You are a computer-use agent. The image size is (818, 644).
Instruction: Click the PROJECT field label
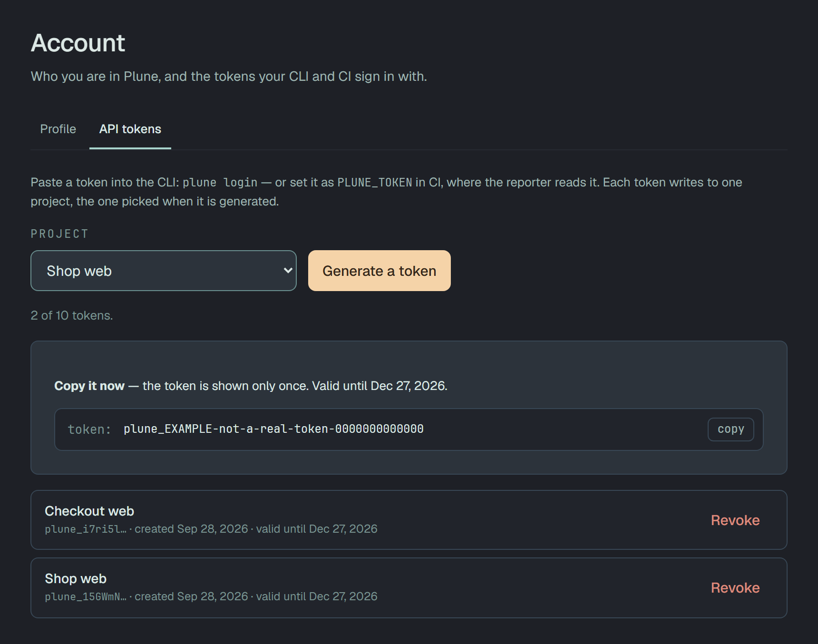click(59, 234)
